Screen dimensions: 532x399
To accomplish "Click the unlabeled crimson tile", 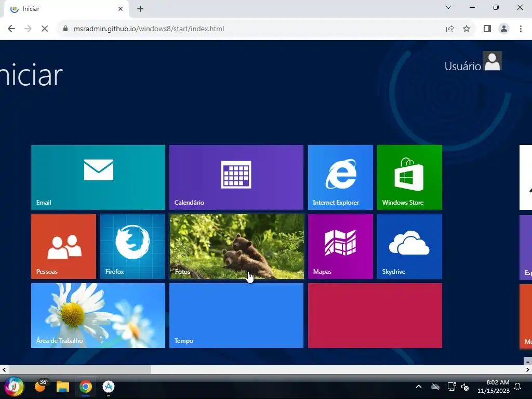I will (x=375, y=315).
